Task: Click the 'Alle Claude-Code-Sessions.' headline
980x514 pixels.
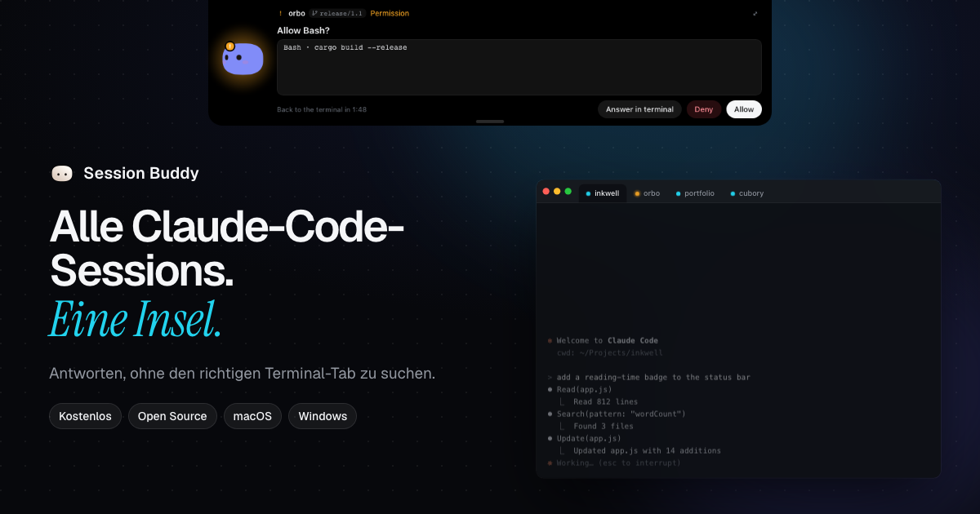Action: point(227,249)
